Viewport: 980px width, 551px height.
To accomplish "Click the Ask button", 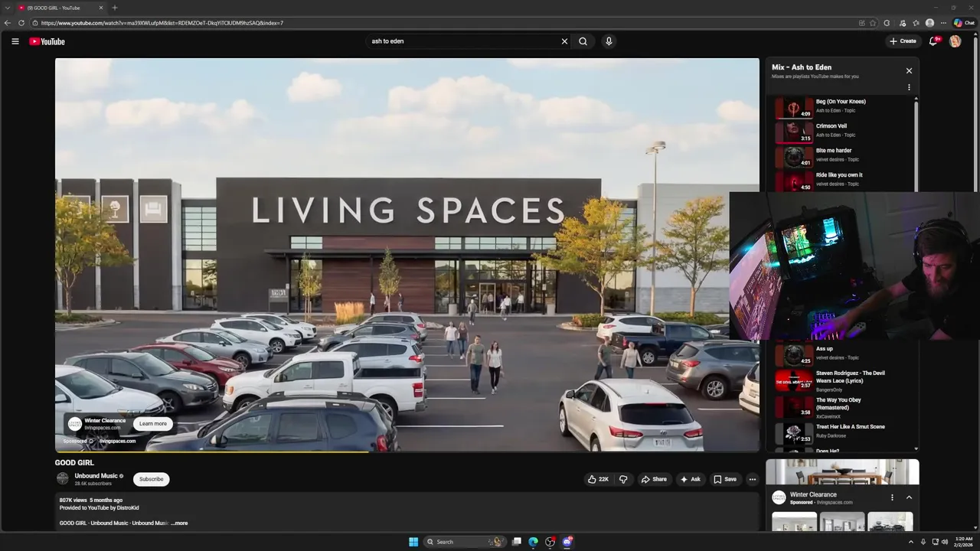I will (690, 479).
